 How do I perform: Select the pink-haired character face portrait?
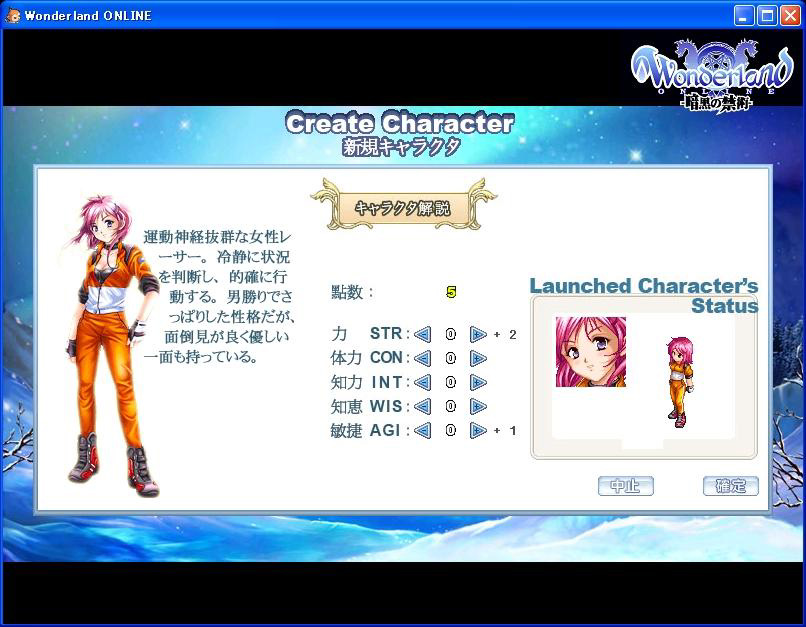591,352
